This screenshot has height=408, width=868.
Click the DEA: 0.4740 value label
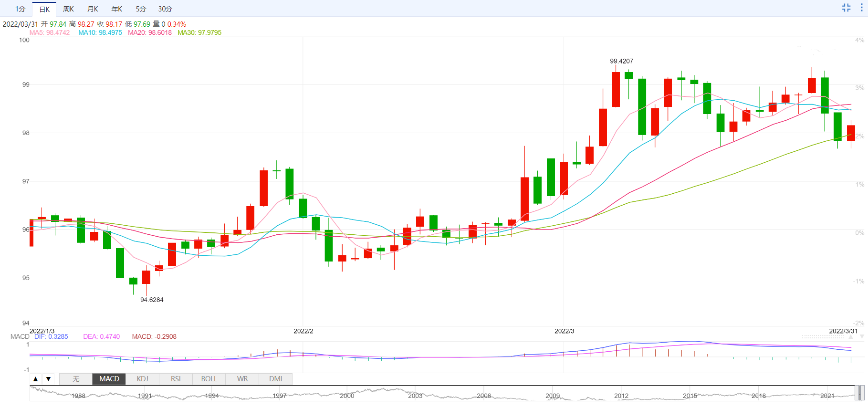tap(102, 337)
